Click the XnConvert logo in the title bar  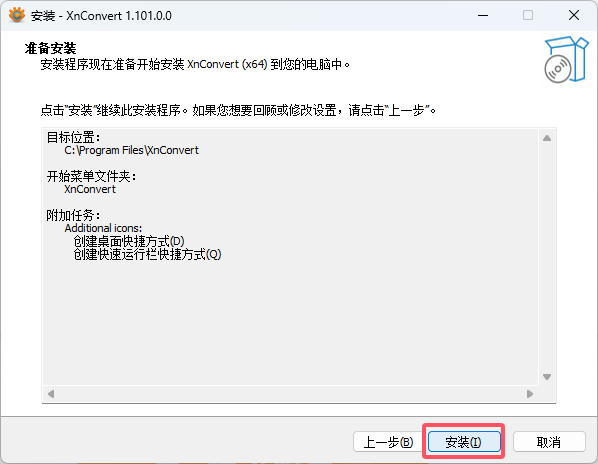[17, 15]
